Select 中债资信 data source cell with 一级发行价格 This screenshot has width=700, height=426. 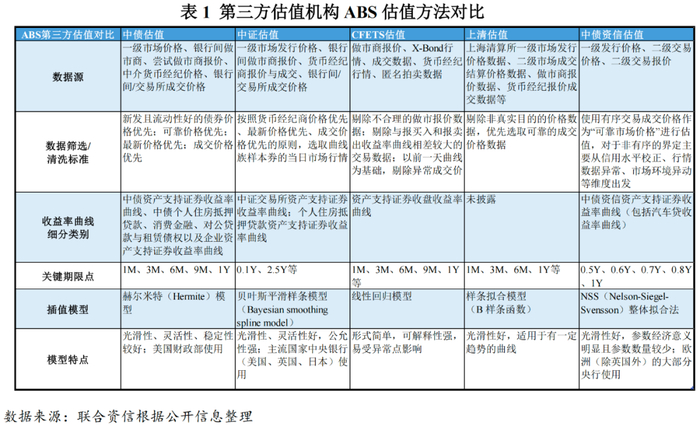tap(637, 76)
